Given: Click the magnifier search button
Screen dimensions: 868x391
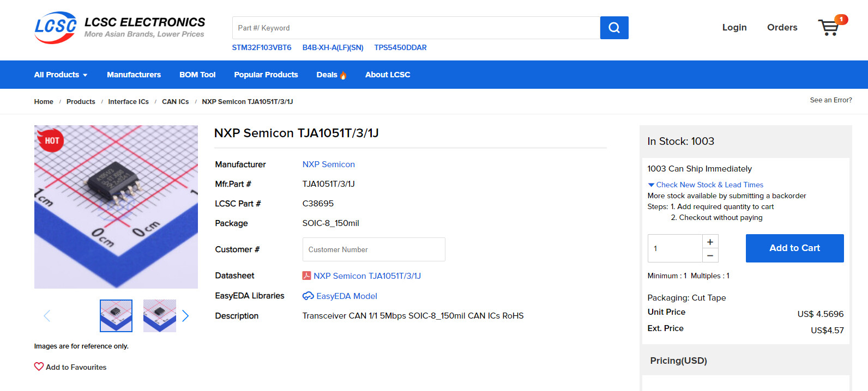Looking at the screenshot, I should click(614, 28).
